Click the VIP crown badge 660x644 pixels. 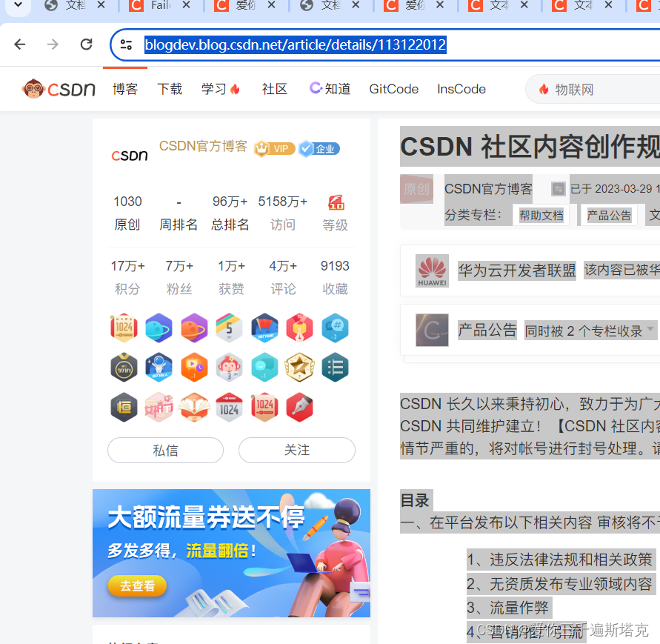click(274, 148)
